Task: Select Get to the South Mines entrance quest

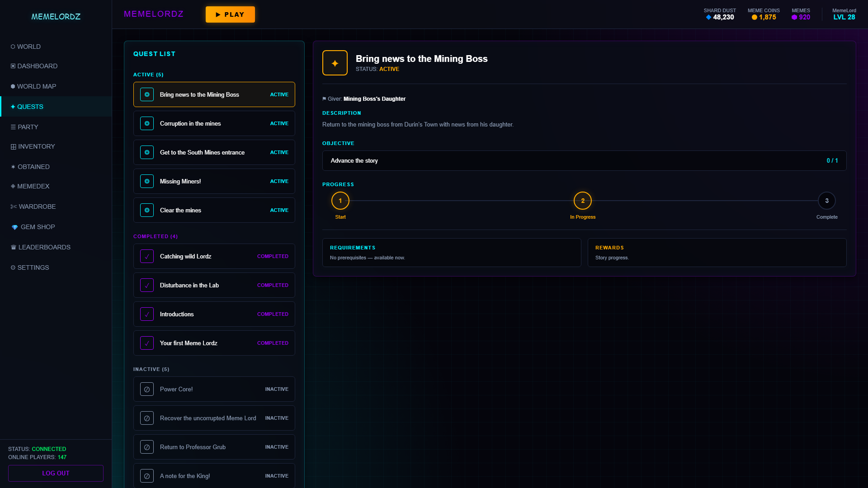Action: point(214,152)
